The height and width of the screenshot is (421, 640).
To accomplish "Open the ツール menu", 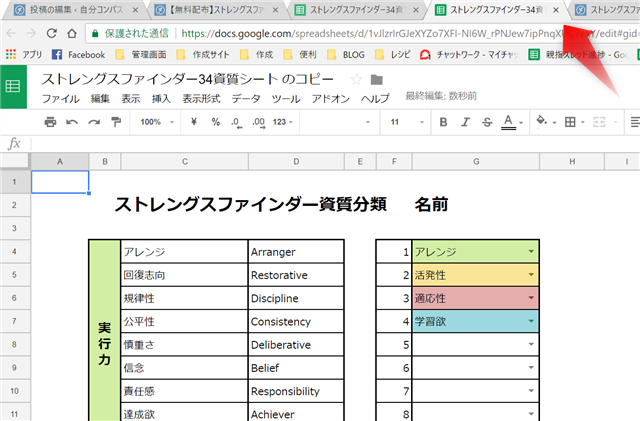I will [286, 99].
